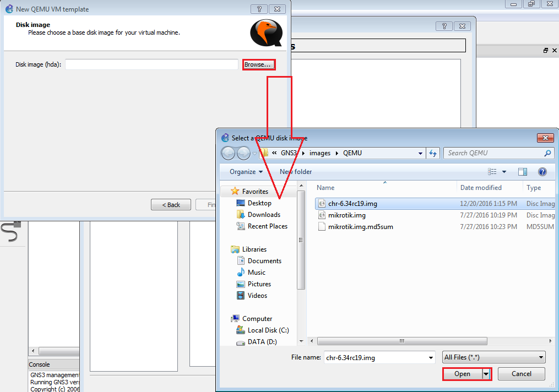Click the help button of New QEMU VM template
559x392 pixels.
pyautogui.click(x=259, y=9)
